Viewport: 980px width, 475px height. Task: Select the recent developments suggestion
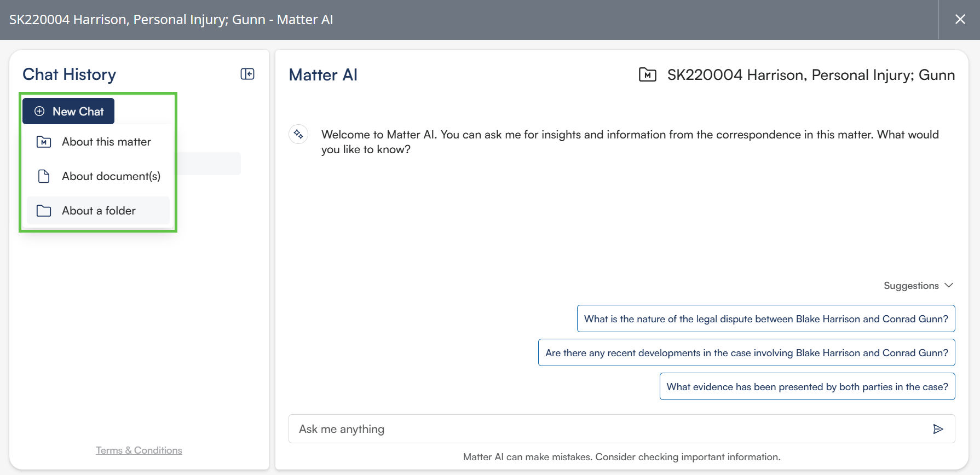[746, 353]
